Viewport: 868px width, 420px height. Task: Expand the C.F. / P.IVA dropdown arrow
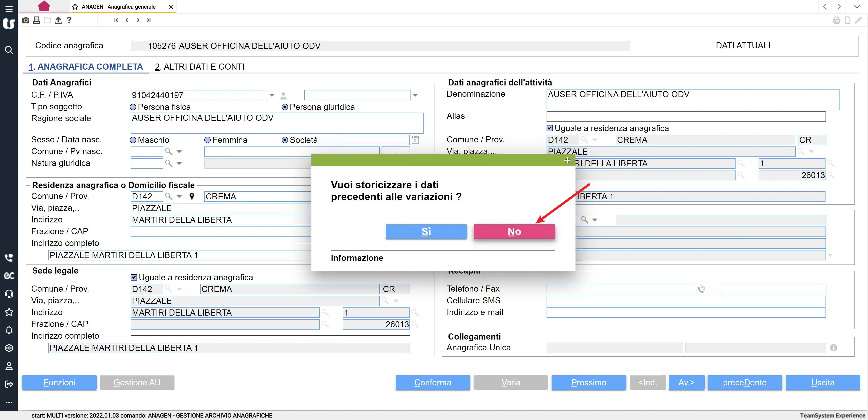pos(271,95)
